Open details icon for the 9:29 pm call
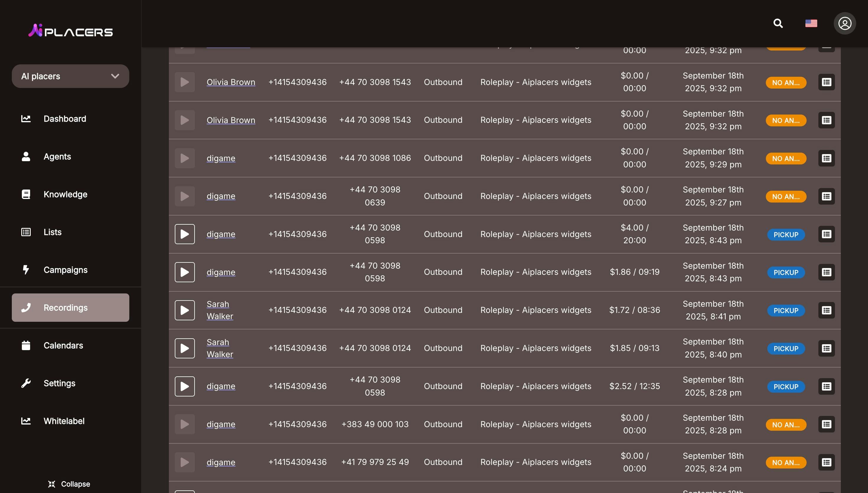Screen dimensions: 868x493 [826, 158]
